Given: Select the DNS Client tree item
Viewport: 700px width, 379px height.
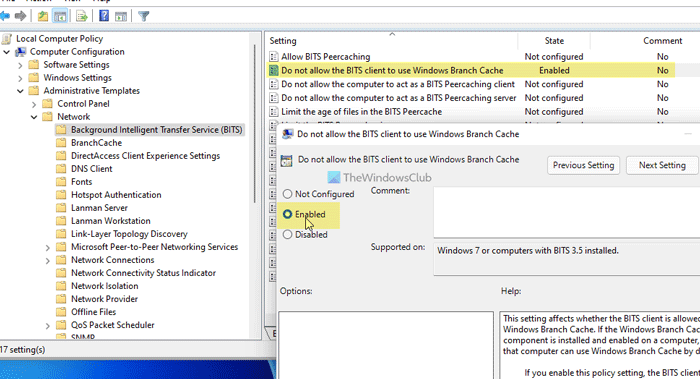Looking at the screenshot, I should coord(92,169).
